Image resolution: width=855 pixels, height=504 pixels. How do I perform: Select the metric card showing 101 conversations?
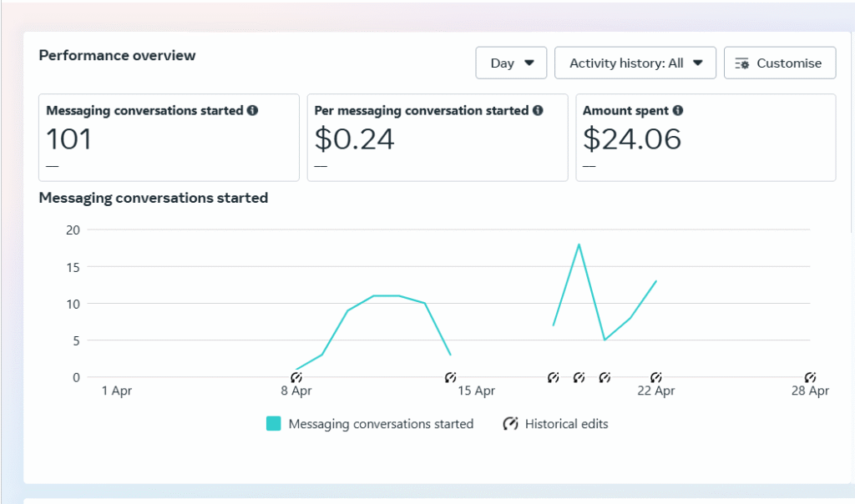pos(169,138)
